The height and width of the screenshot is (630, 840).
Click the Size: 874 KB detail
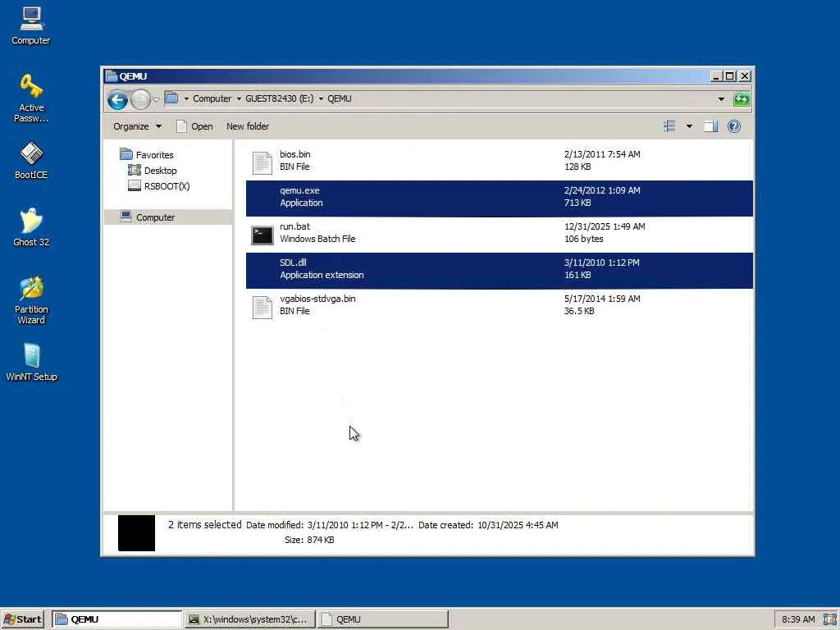309,540
